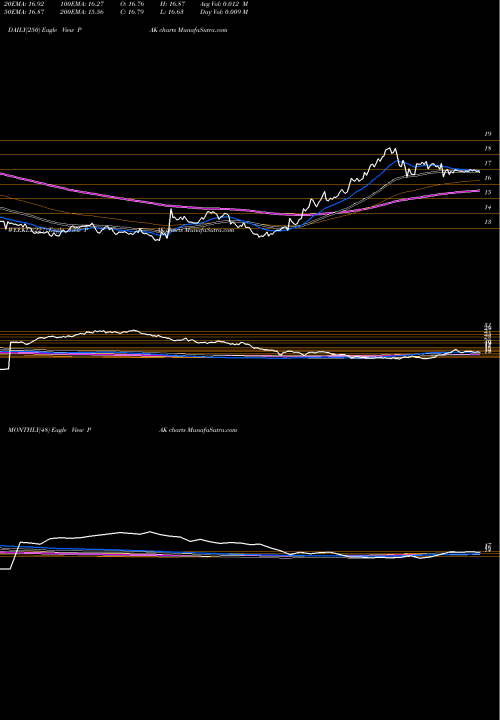Click the 17 price label on daily chart

coord(488,163)
